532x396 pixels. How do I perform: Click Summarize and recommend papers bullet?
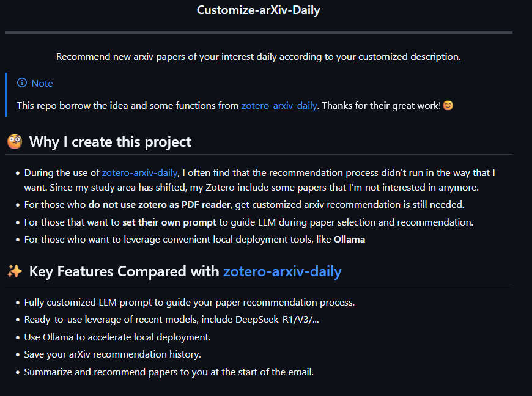(169, 372)
